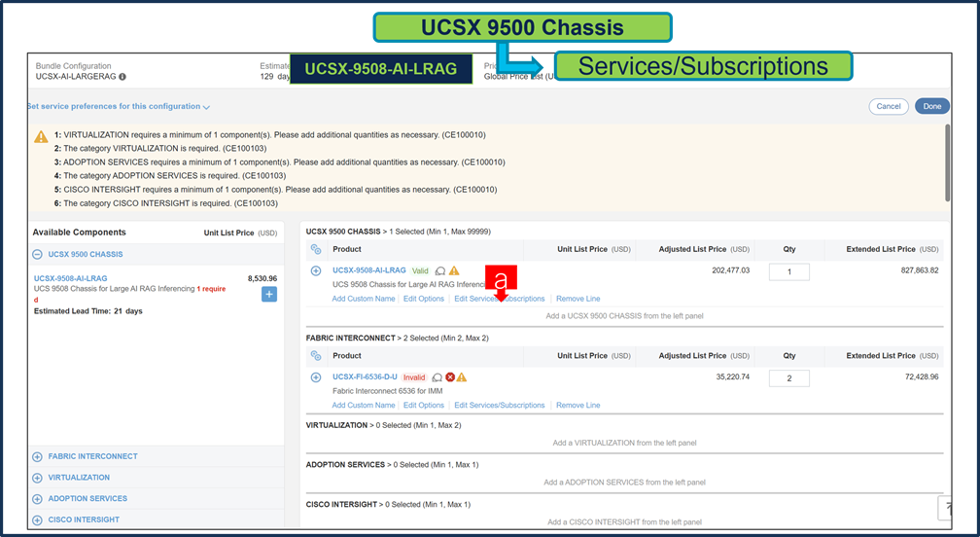The width and height of the screenshot is (980, 537).
Task: Click Edit Options for UCSX-FI-6536-D-U
Action: [x=424, y=405]
